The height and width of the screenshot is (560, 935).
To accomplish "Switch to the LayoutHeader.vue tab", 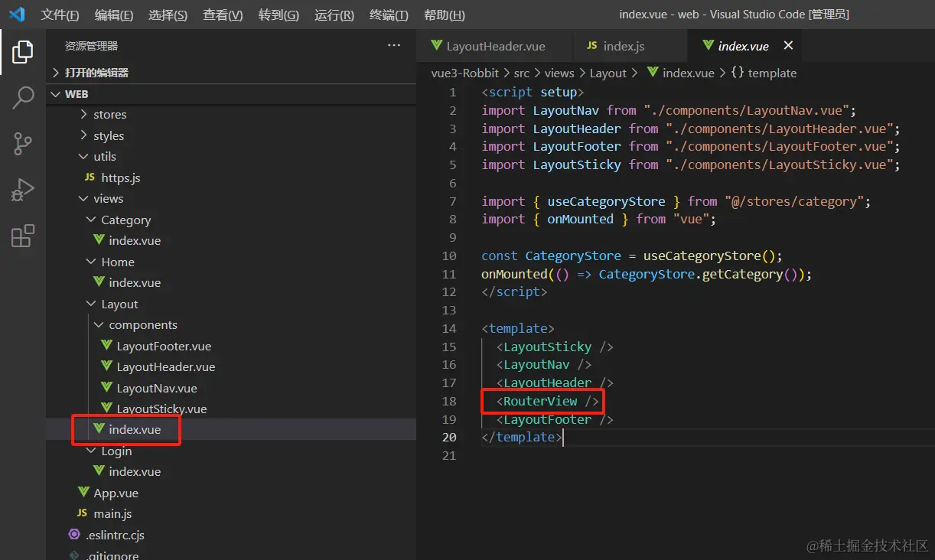I will [495, 46].
